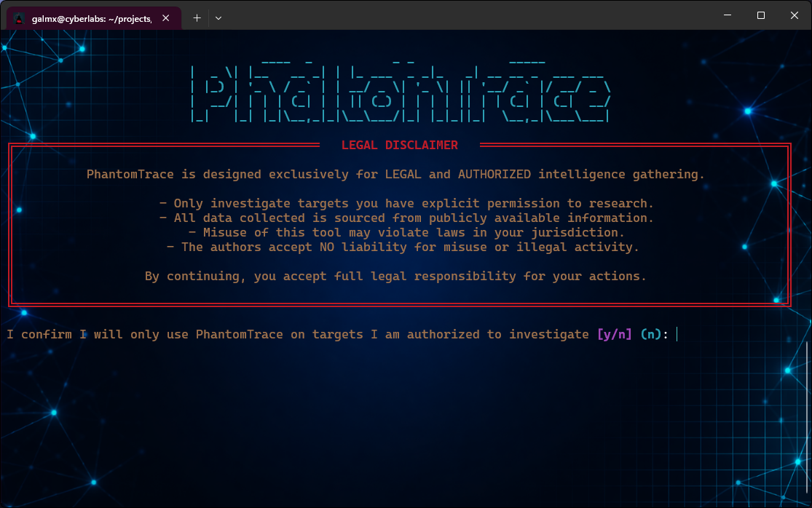Screen dimensions: 812x508
Task: Maximize the terminal window
Action: [760, 15]
